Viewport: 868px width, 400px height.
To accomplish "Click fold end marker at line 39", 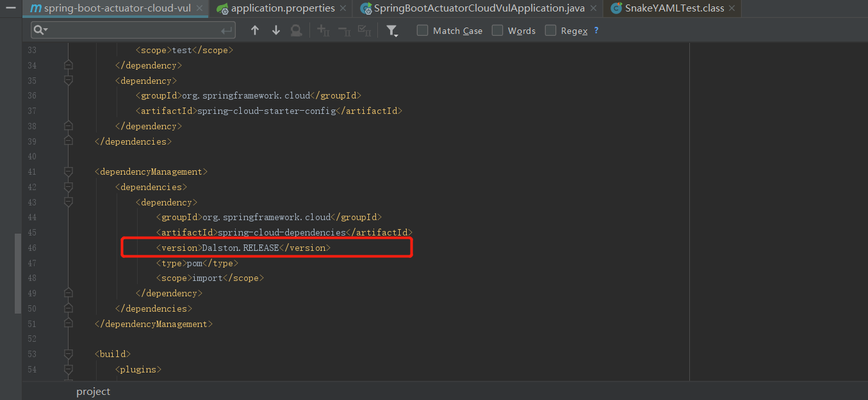I will (69, 141).
